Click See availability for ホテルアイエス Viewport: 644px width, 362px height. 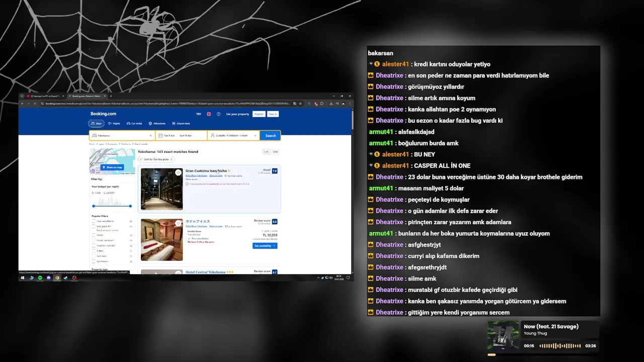click(x=265, y=246)
